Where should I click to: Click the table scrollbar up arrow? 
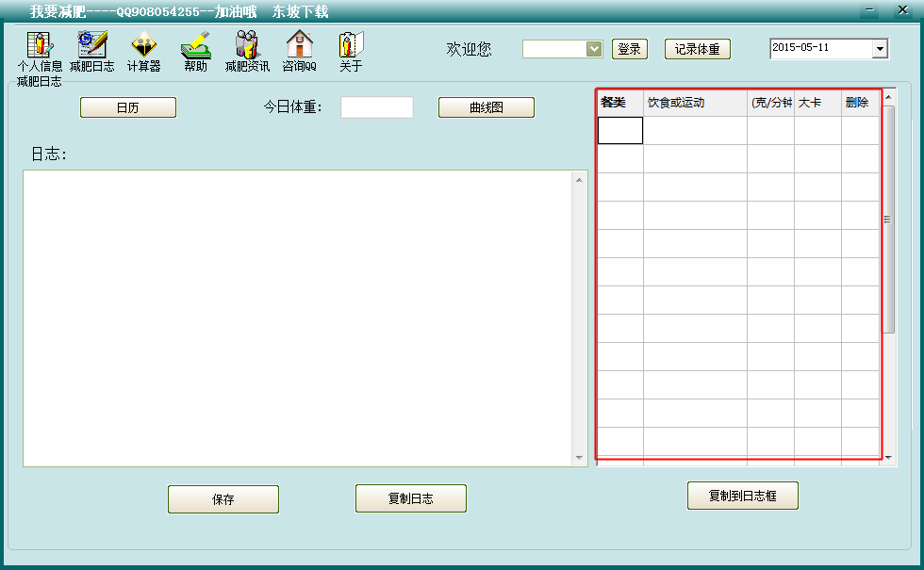[888, 96]
